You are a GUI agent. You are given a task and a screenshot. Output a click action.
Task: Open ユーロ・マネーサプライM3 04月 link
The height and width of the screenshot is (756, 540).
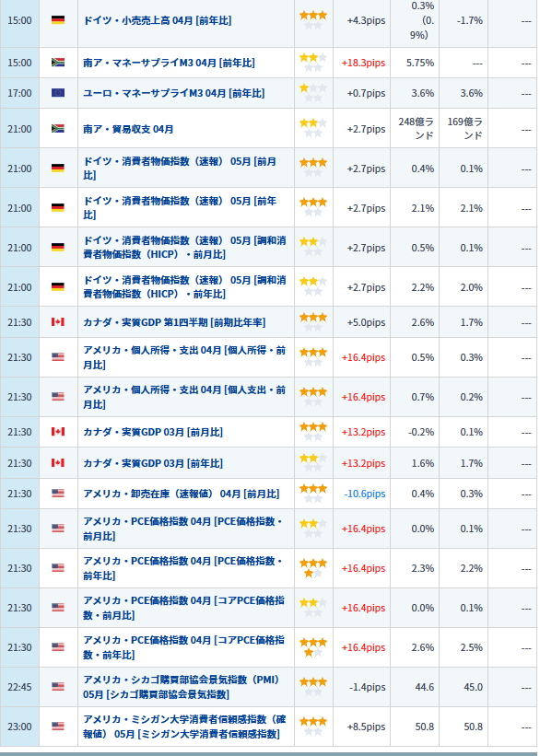coord(174,93)
